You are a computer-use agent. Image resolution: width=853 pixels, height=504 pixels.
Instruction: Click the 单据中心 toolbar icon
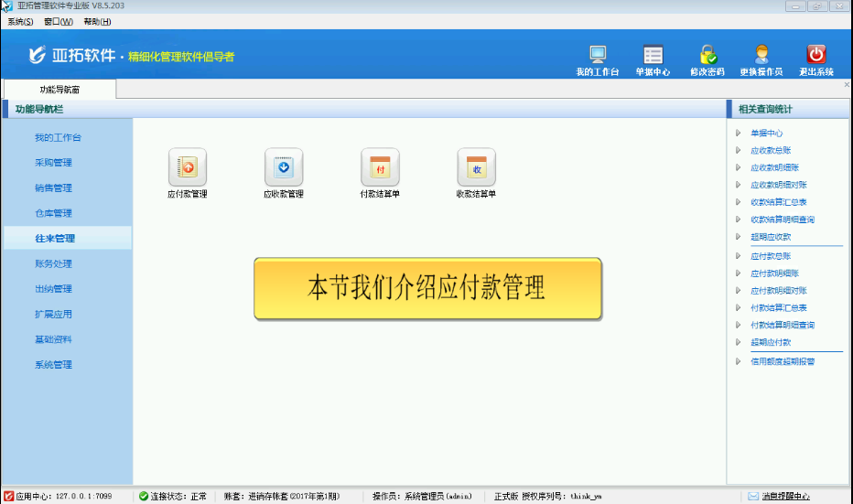(653, 57)
